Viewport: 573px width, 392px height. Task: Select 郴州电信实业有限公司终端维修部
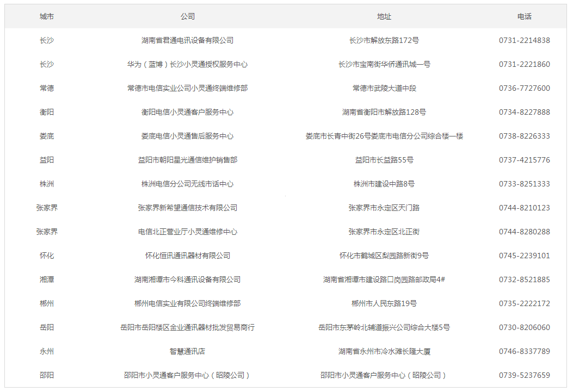(x=188, y=303)
